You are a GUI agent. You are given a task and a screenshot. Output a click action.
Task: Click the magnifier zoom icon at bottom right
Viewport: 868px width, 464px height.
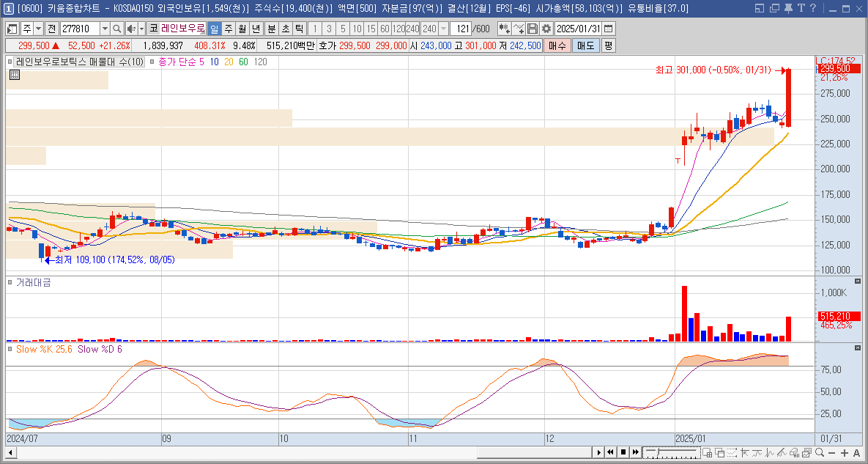coord(819,453)
